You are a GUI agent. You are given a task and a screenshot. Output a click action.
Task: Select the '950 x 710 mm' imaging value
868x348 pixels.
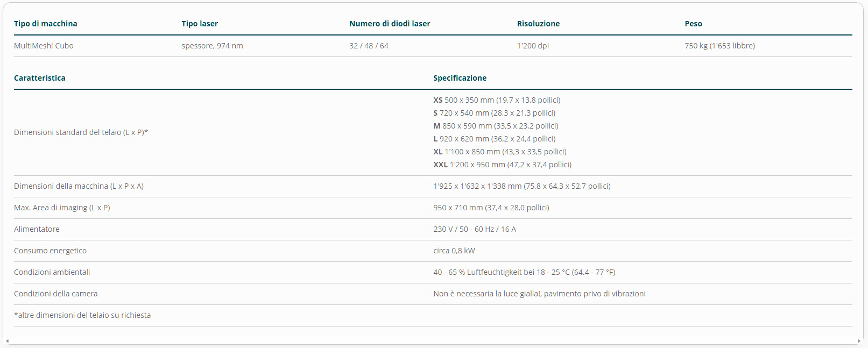click(x=491, y=208)
